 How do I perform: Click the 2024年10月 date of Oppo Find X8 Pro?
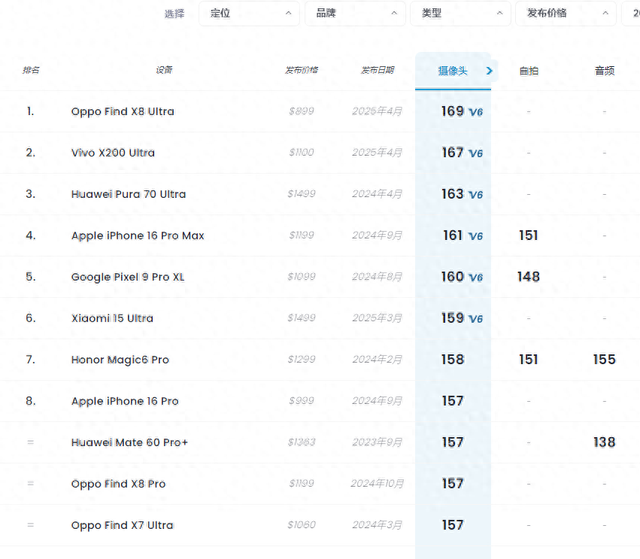(x=377, y=484)
